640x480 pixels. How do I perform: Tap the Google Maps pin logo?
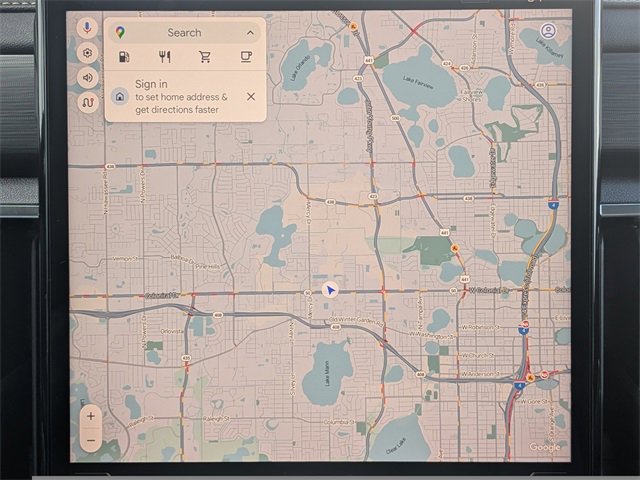(120, 33)
